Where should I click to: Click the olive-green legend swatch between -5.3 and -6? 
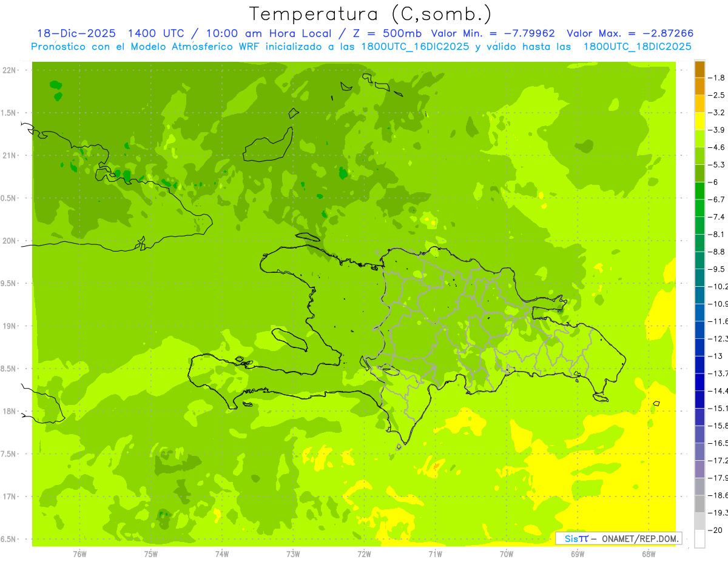(699, 173)
